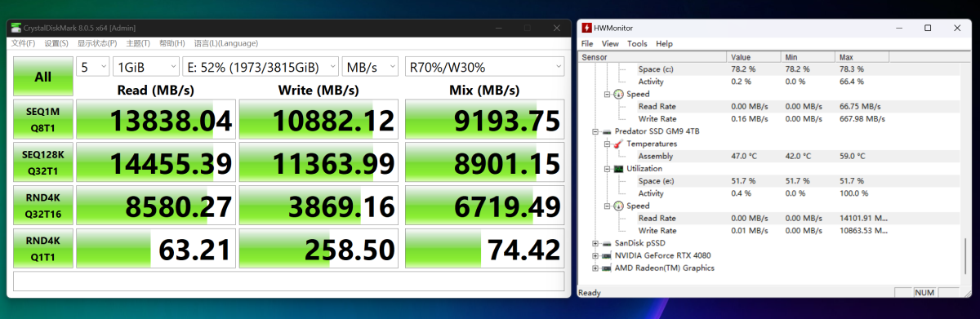The width and height of the screenshot is (980, 319).
Task: Open the unit dropdown showing MB/s
Action: (x=370, y=67)
